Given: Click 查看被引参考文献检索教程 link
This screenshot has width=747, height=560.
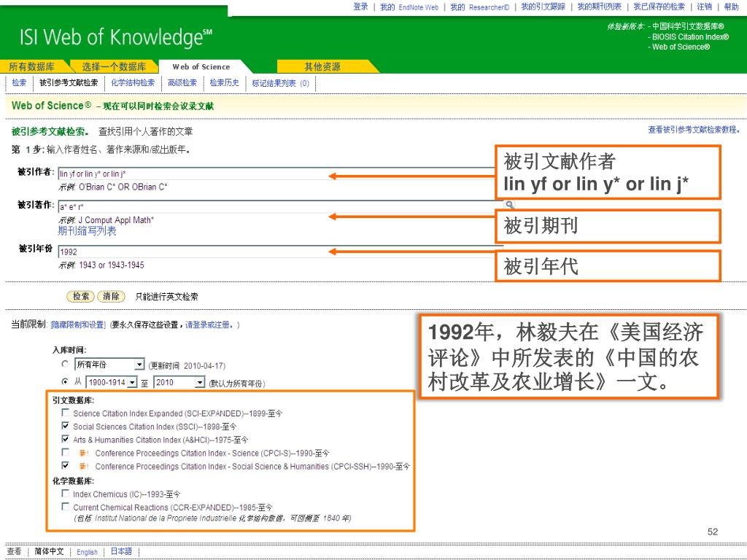Looking at the screenshot, I should tap(694, 130).
